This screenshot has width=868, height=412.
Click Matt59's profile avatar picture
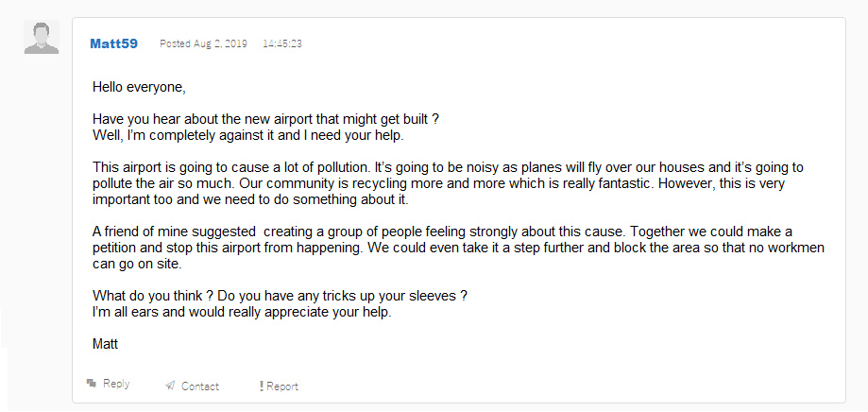point(42,37)
